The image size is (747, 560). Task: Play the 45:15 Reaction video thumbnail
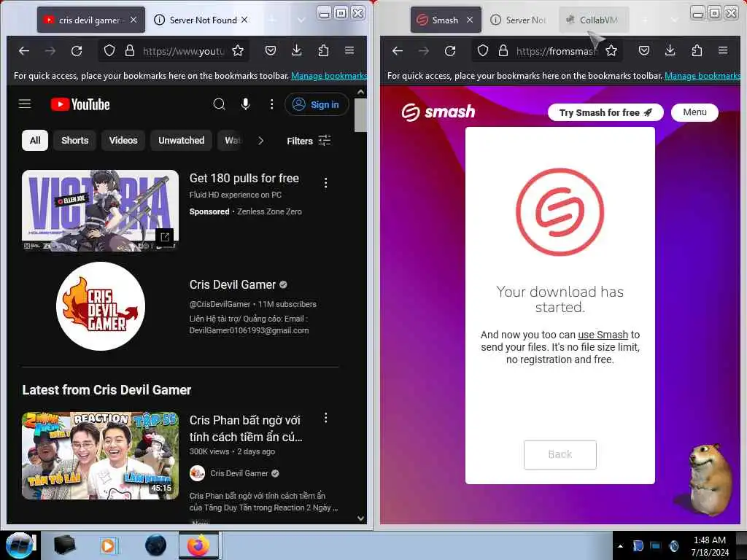[100, 455]
